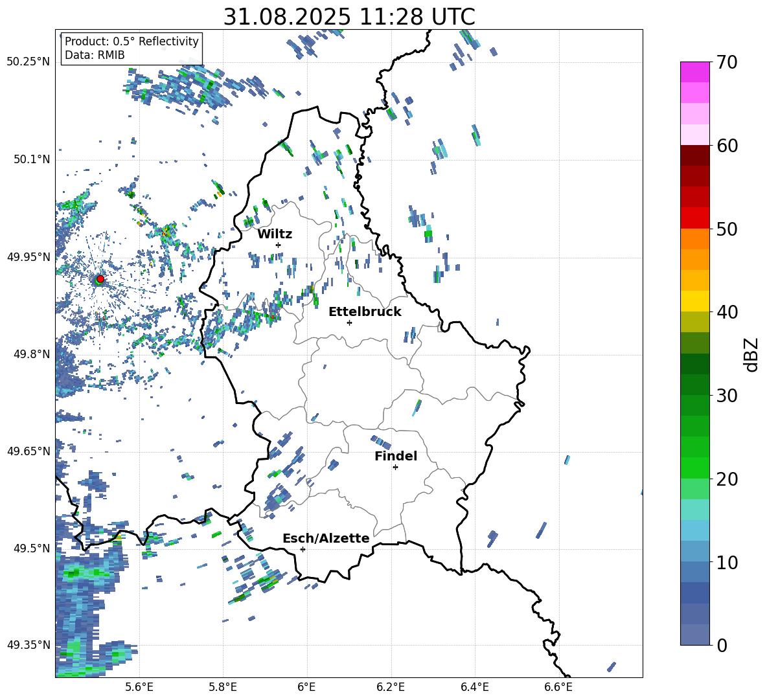Pick the slate blue swatch at colorbar bottom
The image size is (767, 700).
[694, 635]
